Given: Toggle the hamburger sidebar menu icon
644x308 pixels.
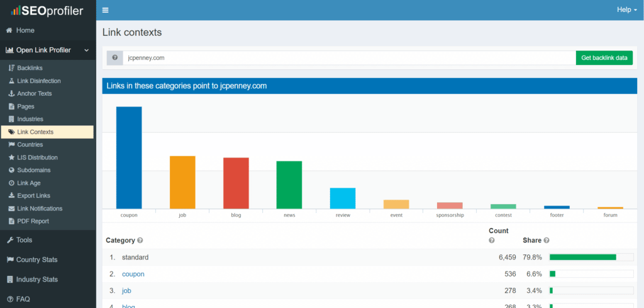Looking at the screenshot, I should 105,10.
